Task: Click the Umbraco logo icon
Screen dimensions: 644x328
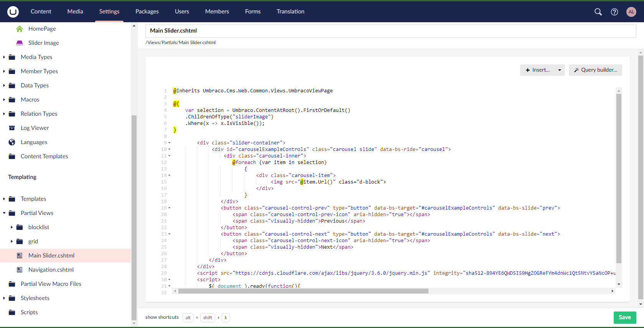Action: (x=13, y=11)
